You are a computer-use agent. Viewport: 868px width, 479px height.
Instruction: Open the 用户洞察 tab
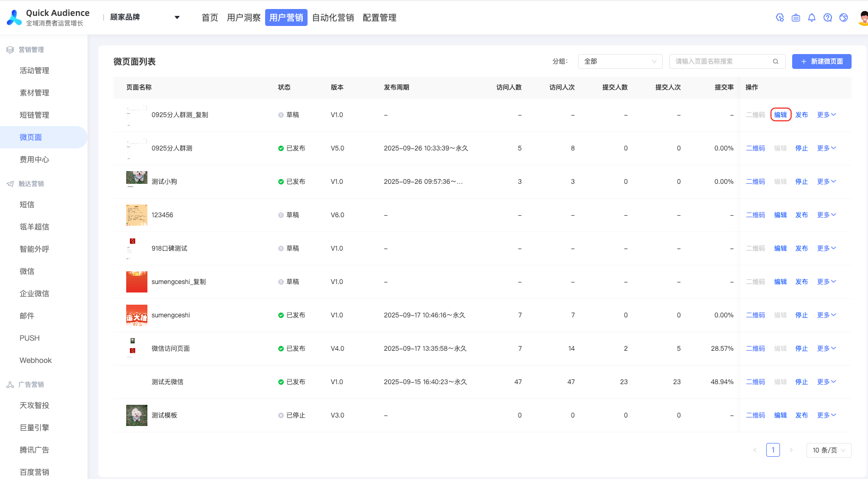(243, 17)
